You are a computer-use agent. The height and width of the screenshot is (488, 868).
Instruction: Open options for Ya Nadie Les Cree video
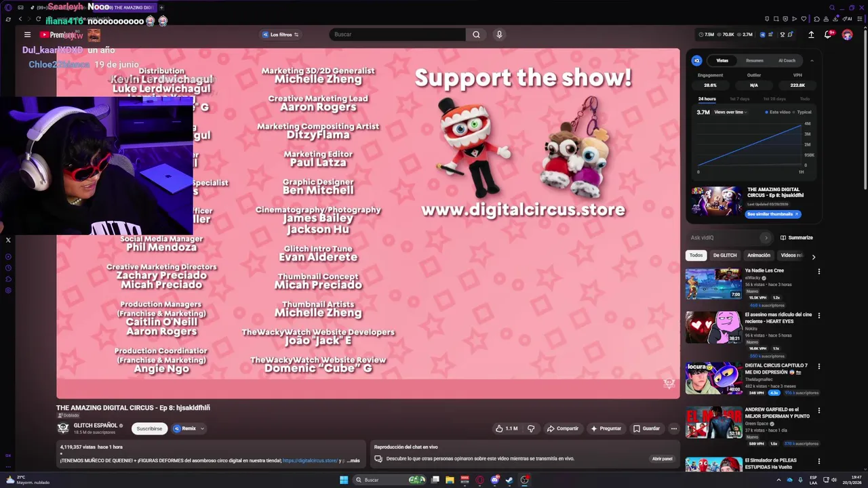[x=818, y=271]
